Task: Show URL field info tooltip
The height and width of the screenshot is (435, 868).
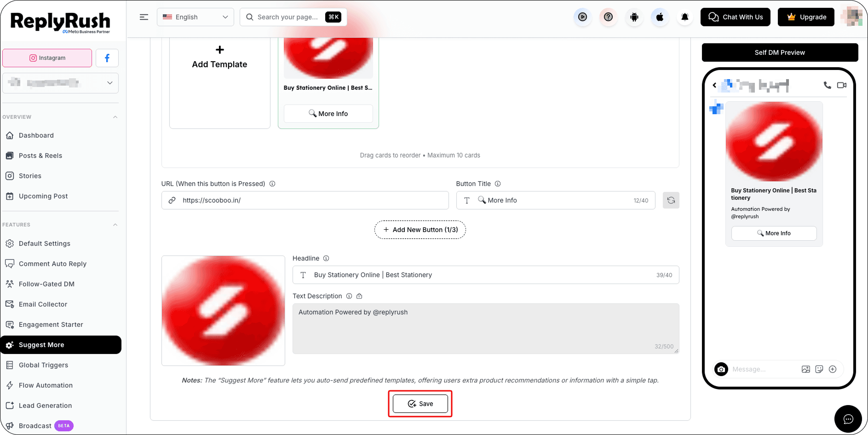Action: [x=272, y=184]
